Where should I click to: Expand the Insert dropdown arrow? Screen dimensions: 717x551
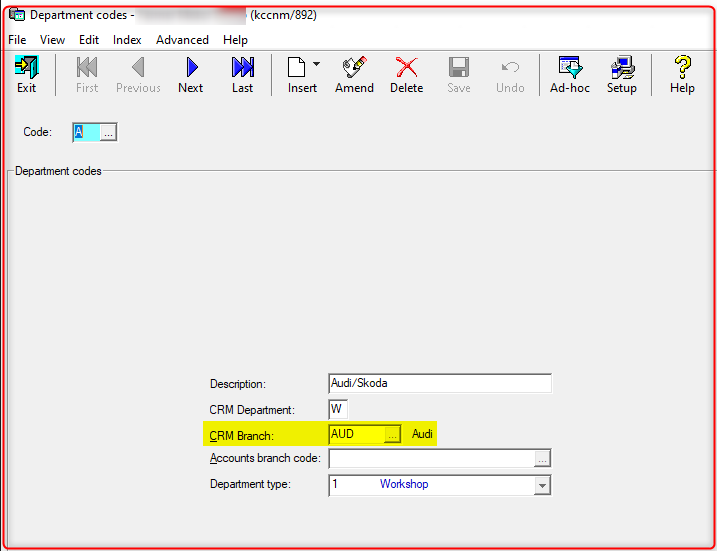(317, 65)
